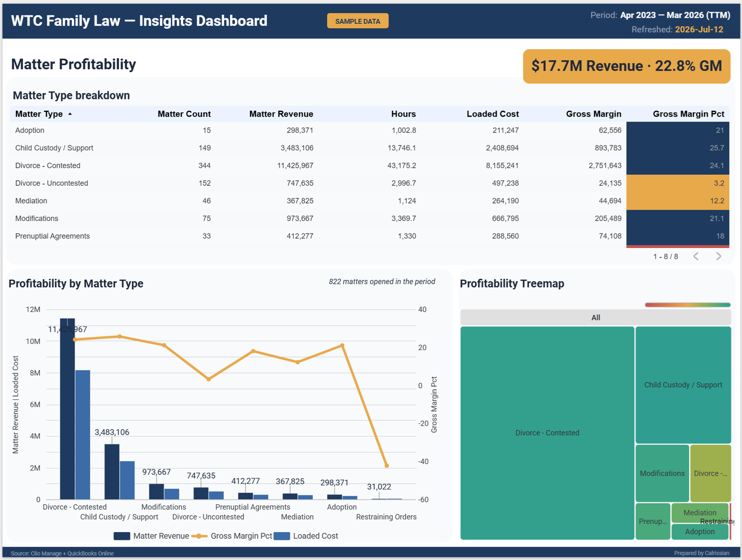The image size is (742, 560).
Task: Click the Matter Revenue column header in table
Action: tap(281, 114)
